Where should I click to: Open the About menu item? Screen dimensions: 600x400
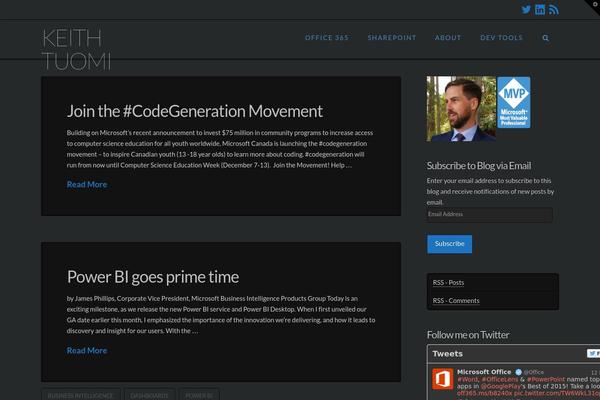[x=448, y=38]
